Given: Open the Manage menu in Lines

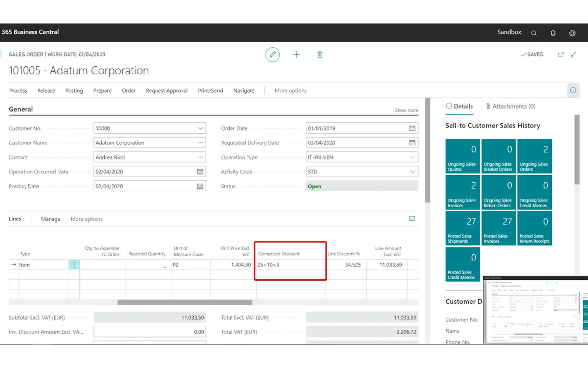Looking at the screenshot, I should [x=51, y=219].
